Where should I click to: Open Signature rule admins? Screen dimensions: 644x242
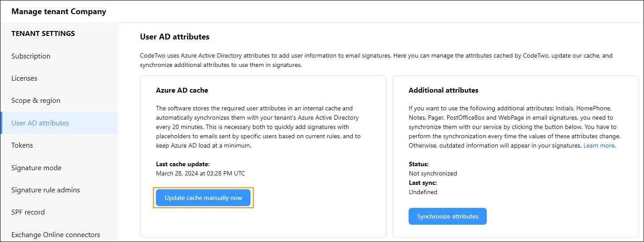[x=46, y=190]
